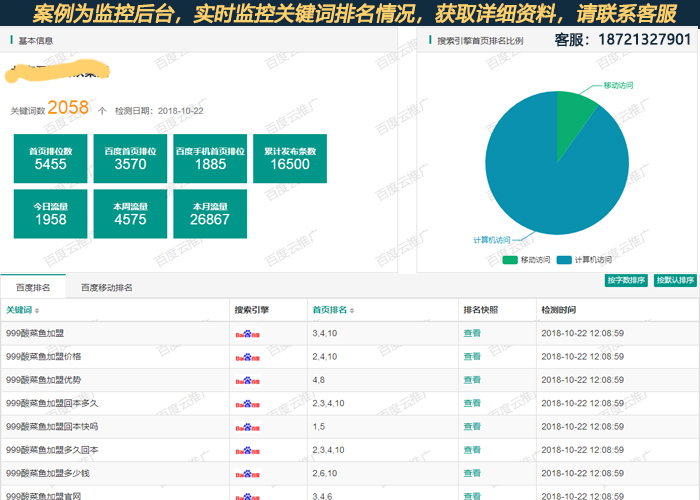Click 首页排位数 5455 tile
Image resolution: width=700 pixels, height=500 pixels.
tap(50, 158)
